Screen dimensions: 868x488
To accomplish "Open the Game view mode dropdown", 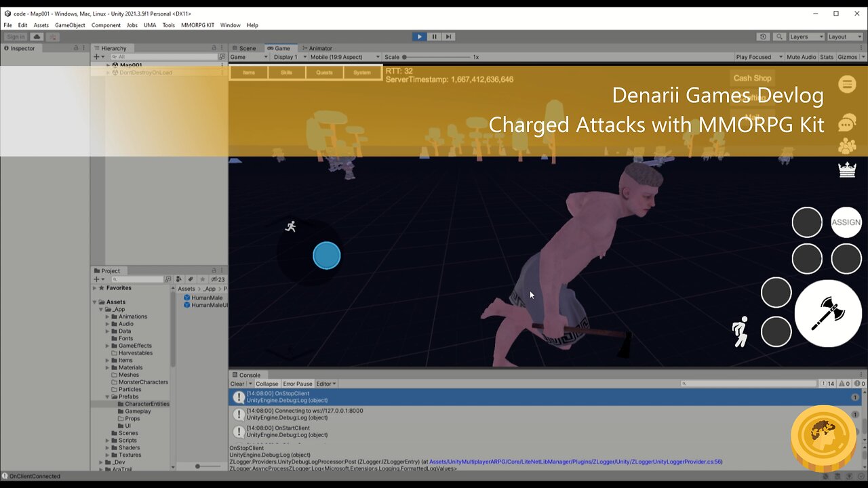I will click(249, 57).
